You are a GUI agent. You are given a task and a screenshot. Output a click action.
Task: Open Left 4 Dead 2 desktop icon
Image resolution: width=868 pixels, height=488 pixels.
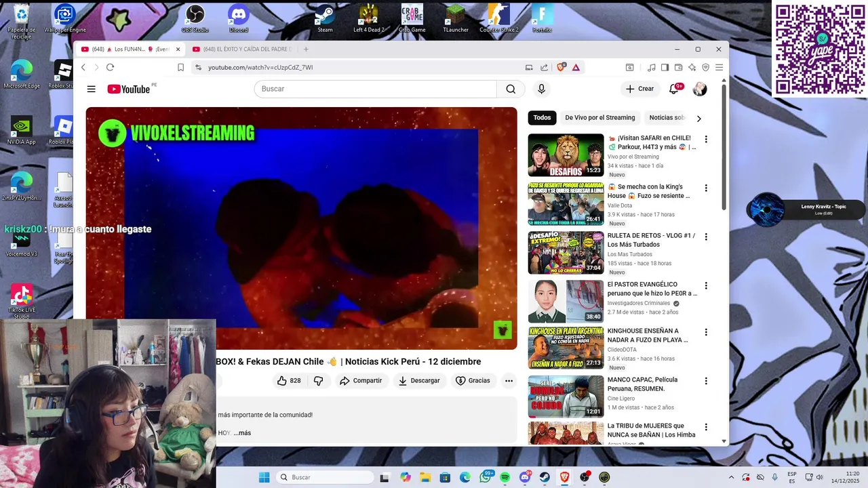point(368,18)
